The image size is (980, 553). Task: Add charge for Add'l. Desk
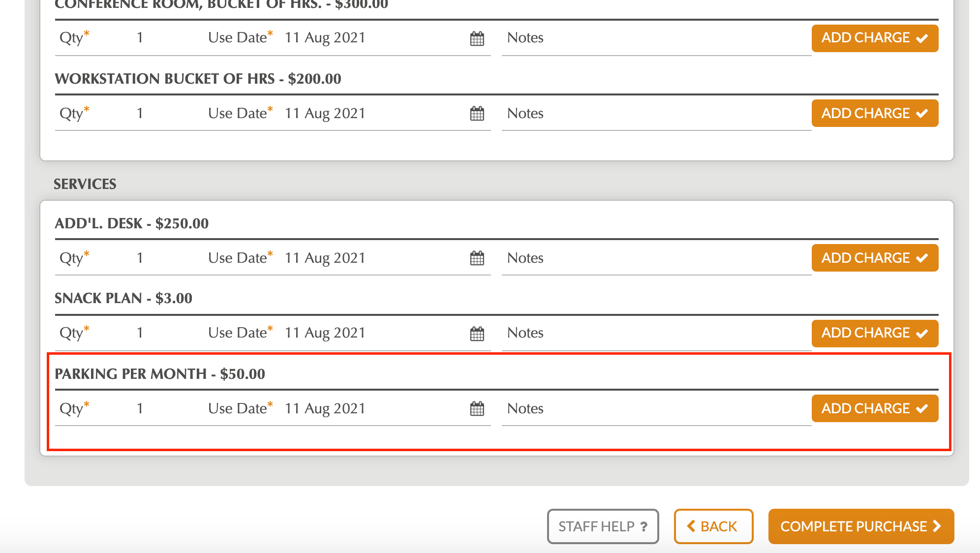click(874, 258)
